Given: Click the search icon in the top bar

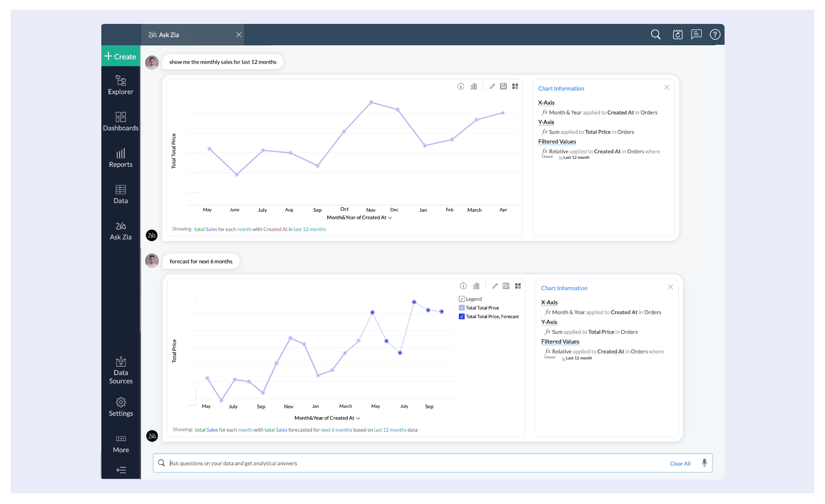Looking at the screenshot, I should click(x=656, y=34).
